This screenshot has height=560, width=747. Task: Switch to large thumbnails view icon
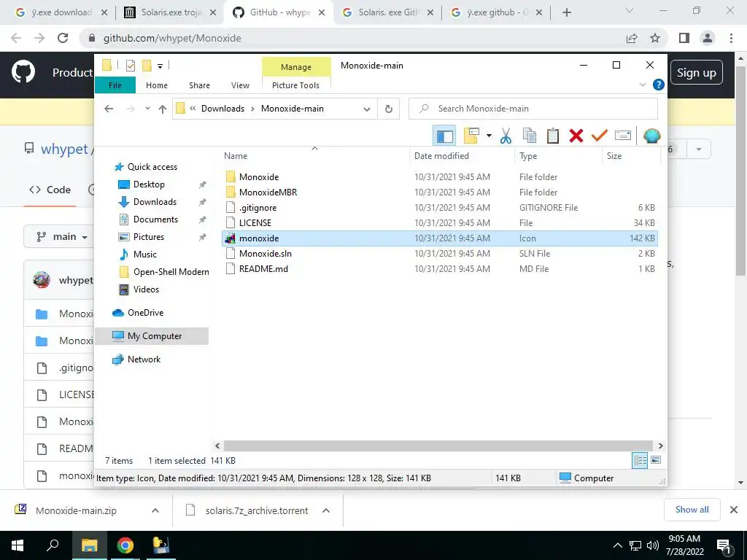(x=656, y=461)
